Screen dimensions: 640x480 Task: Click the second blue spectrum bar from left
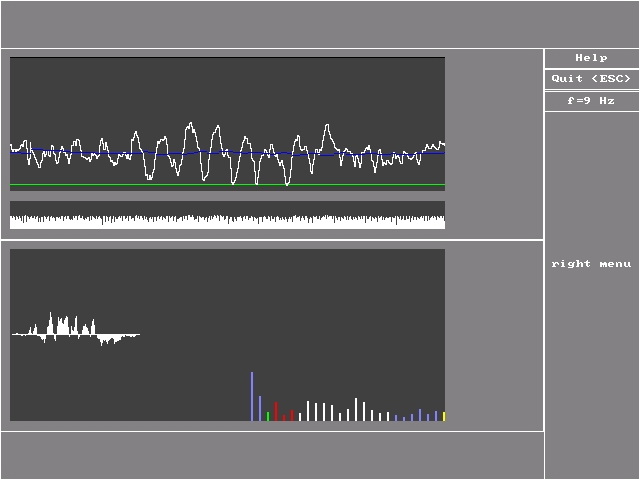(260, 408)
